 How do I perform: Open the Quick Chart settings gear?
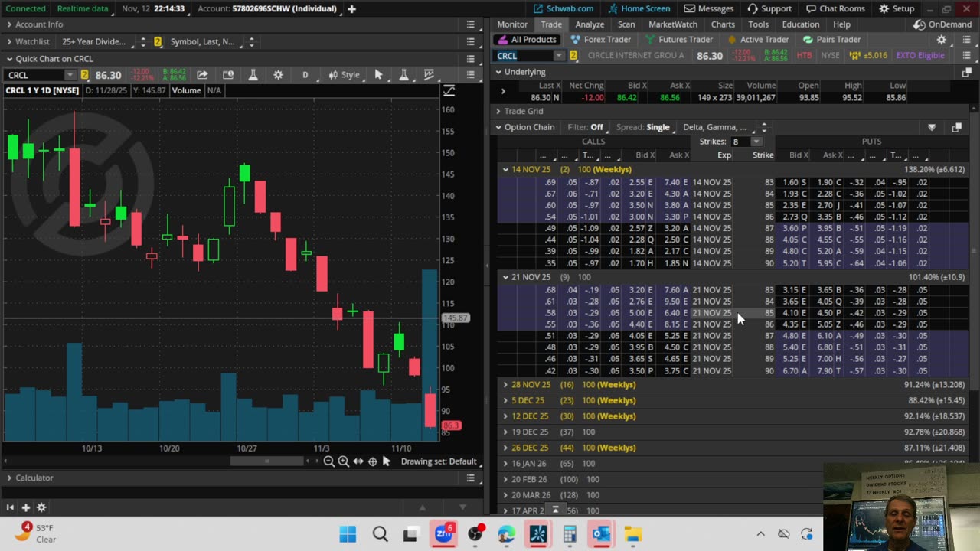coord(278,75)
